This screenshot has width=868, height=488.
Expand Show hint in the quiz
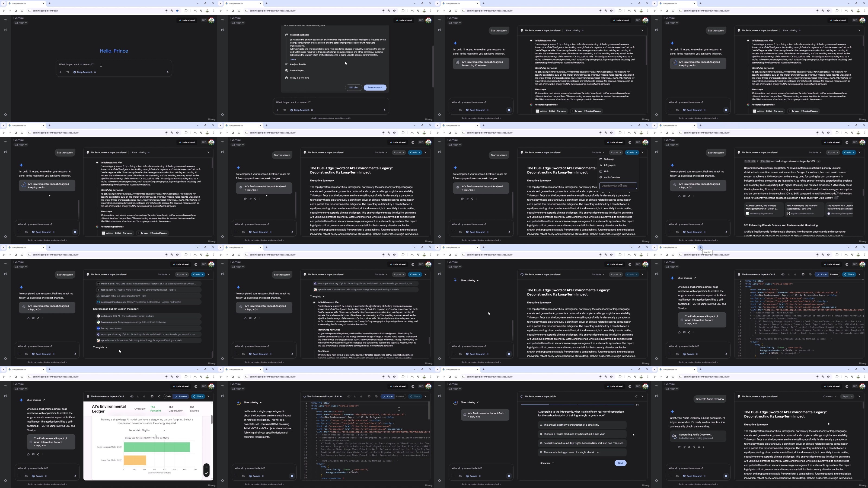point(547,463)
